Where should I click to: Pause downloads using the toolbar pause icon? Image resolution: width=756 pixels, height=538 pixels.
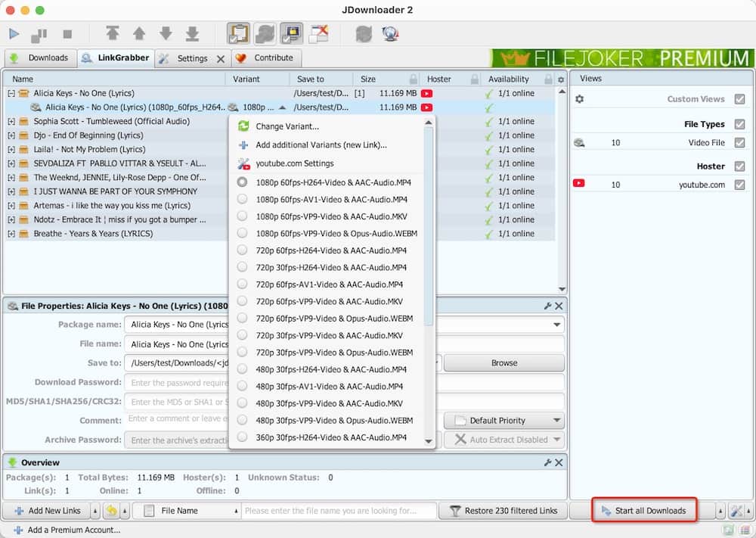(x=39, y=34)
